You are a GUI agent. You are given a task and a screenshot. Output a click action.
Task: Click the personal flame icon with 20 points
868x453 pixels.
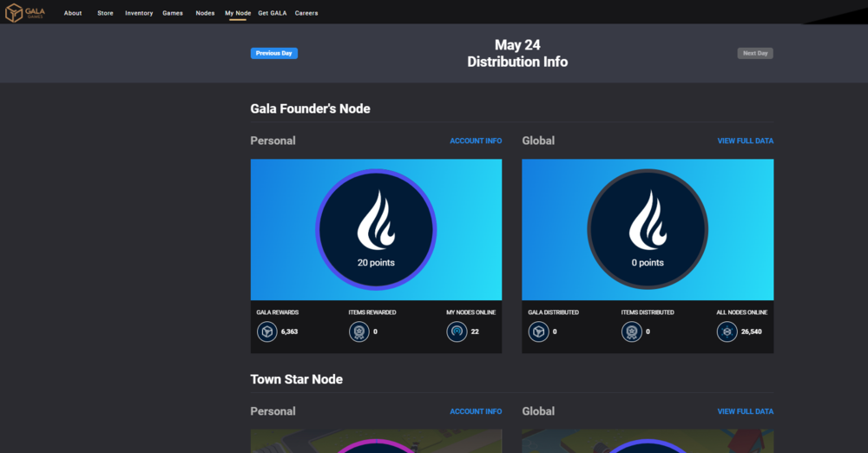click(x=376, y=229)
